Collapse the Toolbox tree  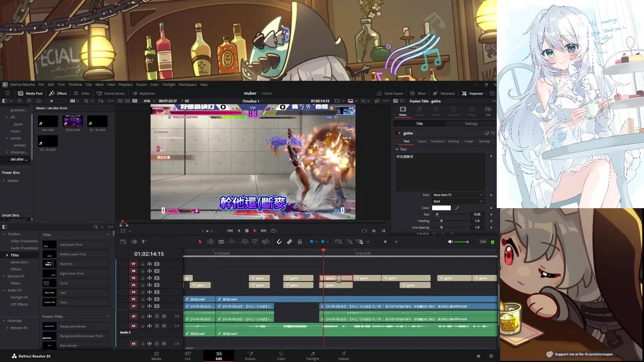[x=4, y=234]
